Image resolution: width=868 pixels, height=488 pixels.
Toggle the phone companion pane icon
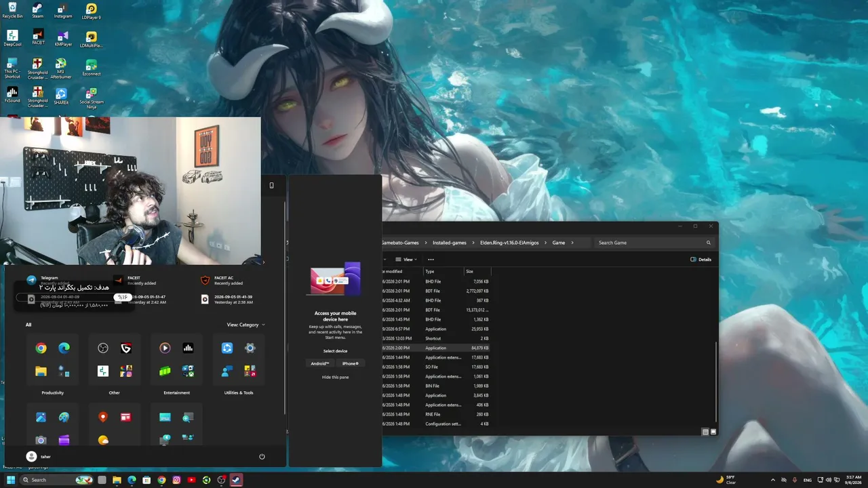[272, 185]
